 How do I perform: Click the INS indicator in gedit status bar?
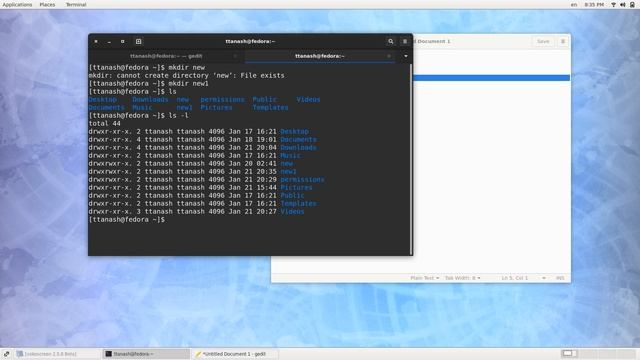[560, 278]
